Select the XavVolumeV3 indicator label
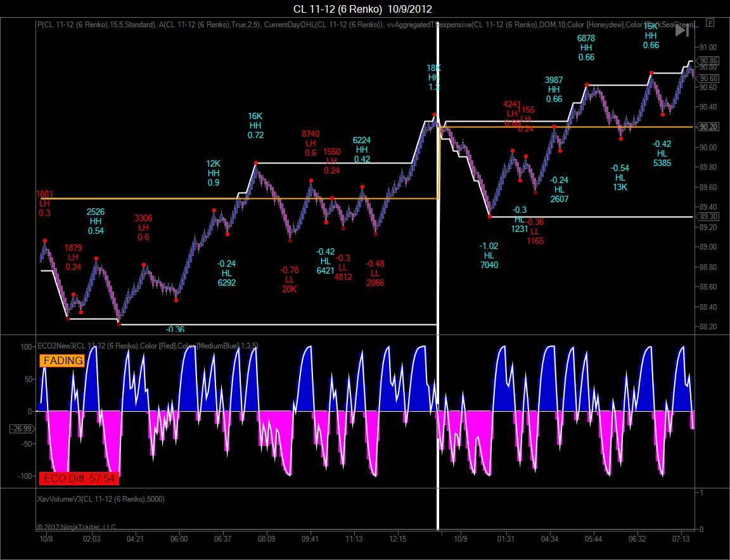Viewport: 730px width, 560px height. [x=101, y=499]
